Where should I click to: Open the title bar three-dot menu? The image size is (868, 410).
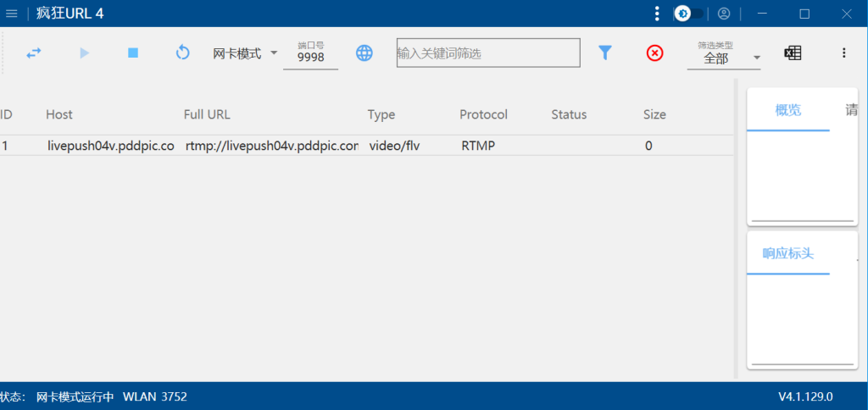pos(657,14)
